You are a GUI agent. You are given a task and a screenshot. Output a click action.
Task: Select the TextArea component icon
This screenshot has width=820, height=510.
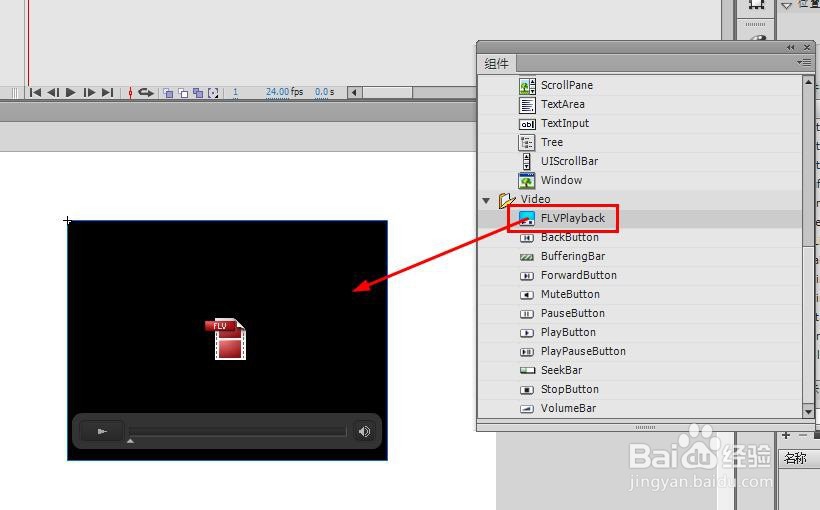click(x=527, y=105)
